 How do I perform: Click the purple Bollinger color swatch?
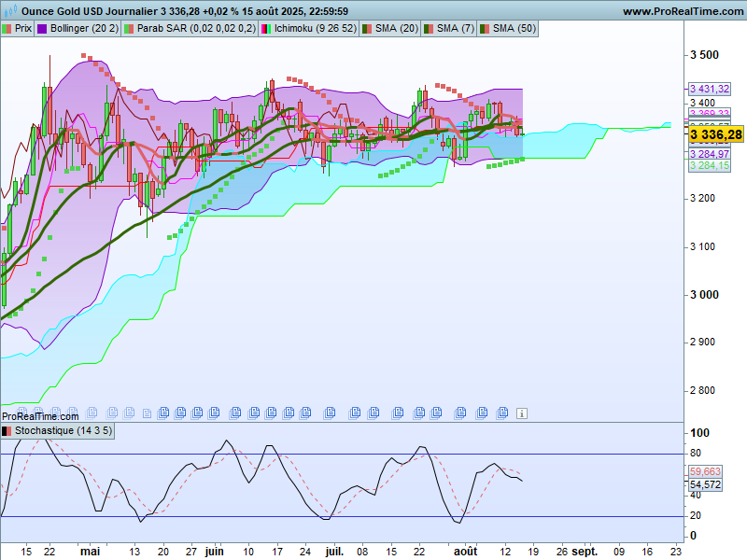[41, 29]
